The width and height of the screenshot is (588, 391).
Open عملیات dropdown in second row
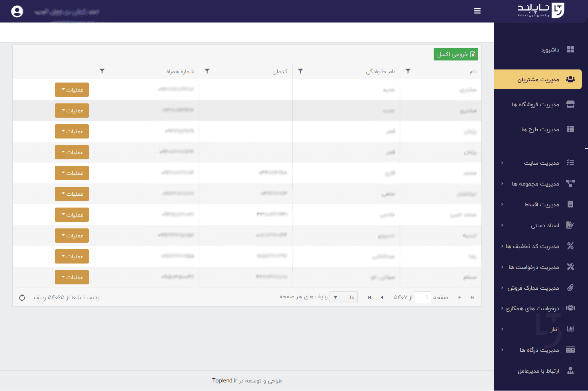pyautogui.click(x=72, y=111)
